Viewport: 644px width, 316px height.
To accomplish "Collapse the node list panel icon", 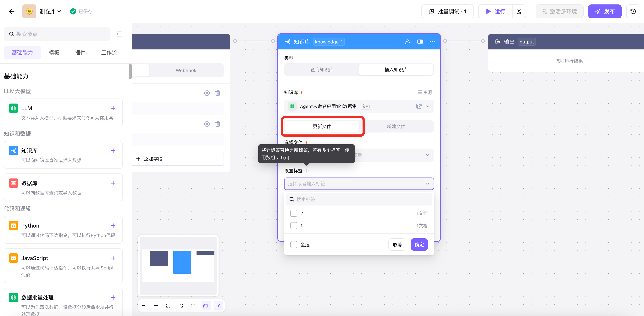I will coord(119,34).
